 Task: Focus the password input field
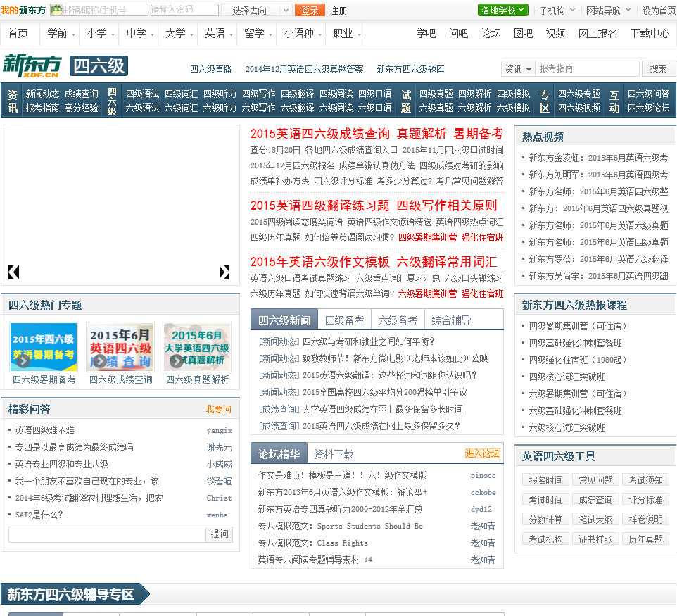click(x=184, y=10)
